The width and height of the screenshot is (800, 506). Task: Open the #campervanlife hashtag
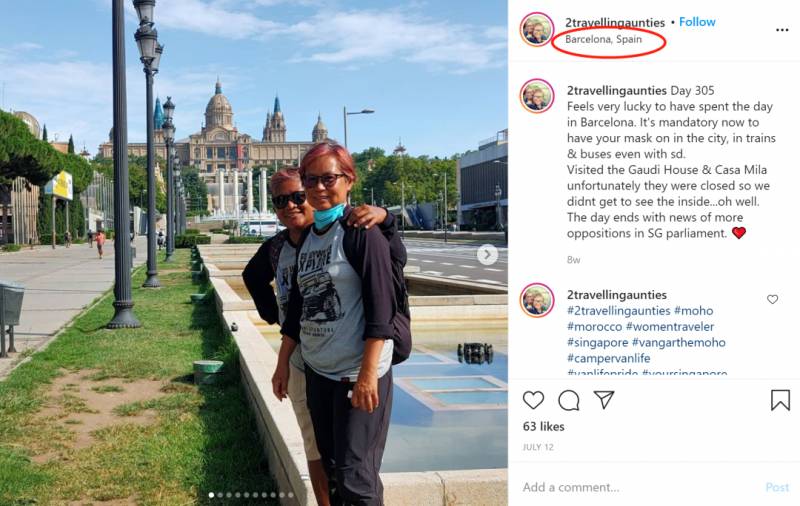coord(608,358)
